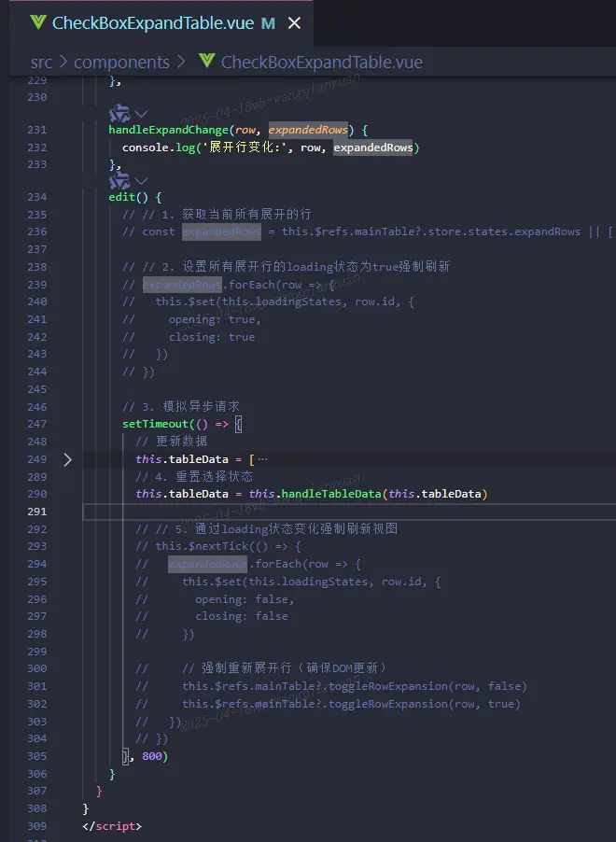Click the comment '强制重新展开行（确保DOM更新）'
Screen dimensions: 616x842
click(x=294, y=668)
